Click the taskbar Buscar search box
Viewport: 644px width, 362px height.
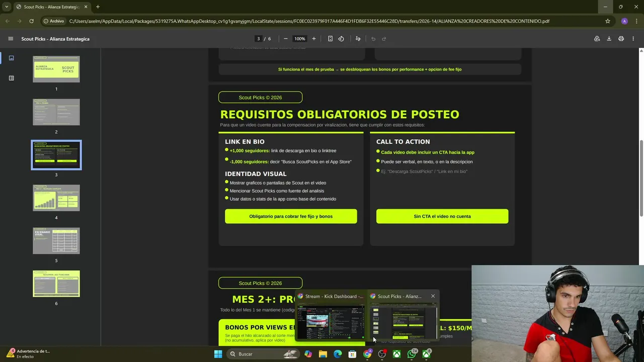(263, 354)
